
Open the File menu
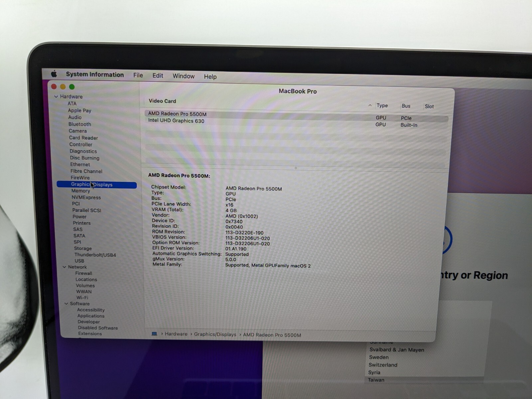click(x=138, y=75)
